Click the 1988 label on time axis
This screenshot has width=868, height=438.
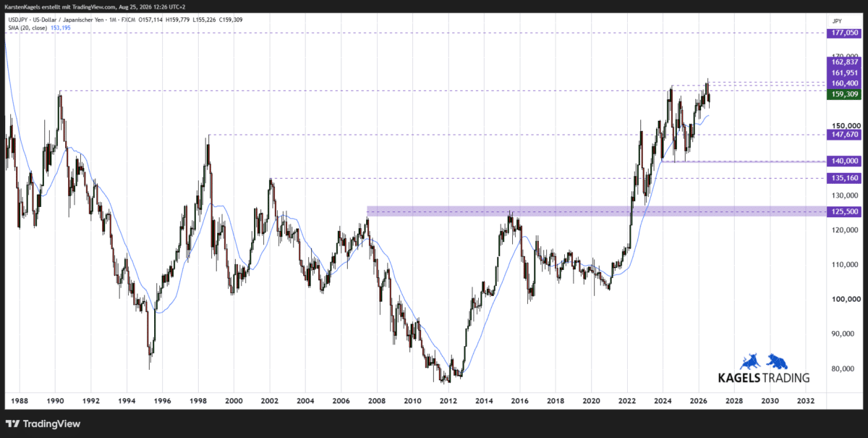[x=20, y=400]
